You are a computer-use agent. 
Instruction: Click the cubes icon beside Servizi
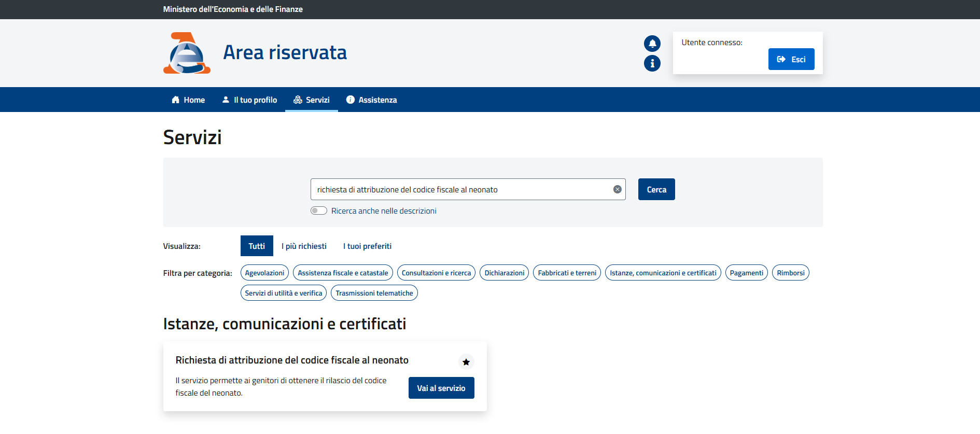pyautogui.click(x=298, y=100)
